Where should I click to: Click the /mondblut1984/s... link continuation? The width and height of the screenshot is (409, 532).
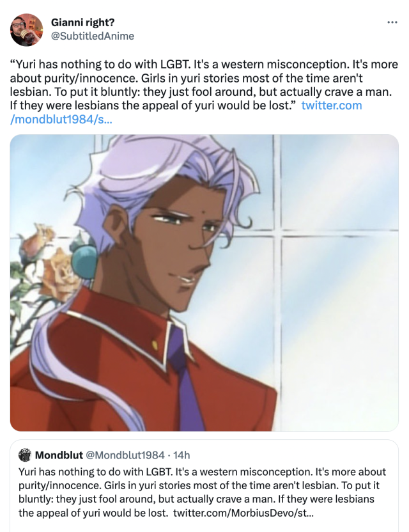61,120
